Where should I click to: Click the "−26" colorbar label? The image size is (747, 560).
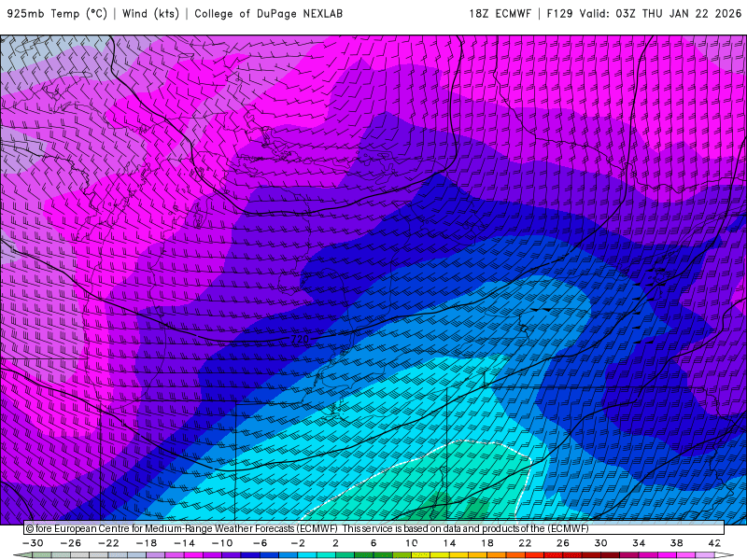pyautogui.click(x=71, y=543)
